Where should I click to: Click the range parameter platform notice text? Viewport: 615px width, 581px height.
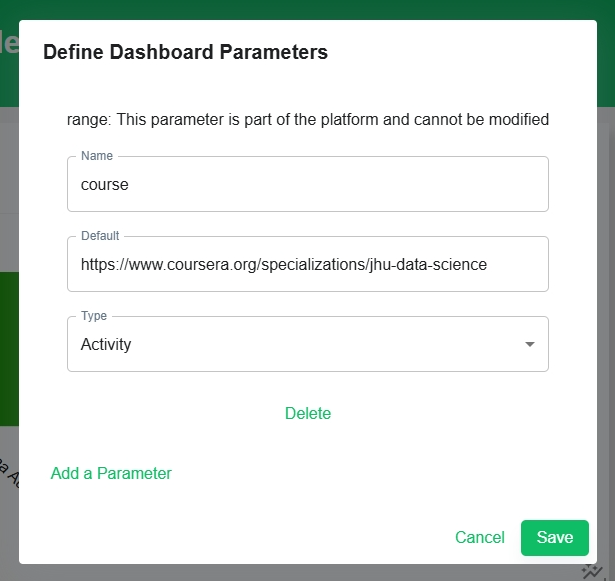click(308, 119)
